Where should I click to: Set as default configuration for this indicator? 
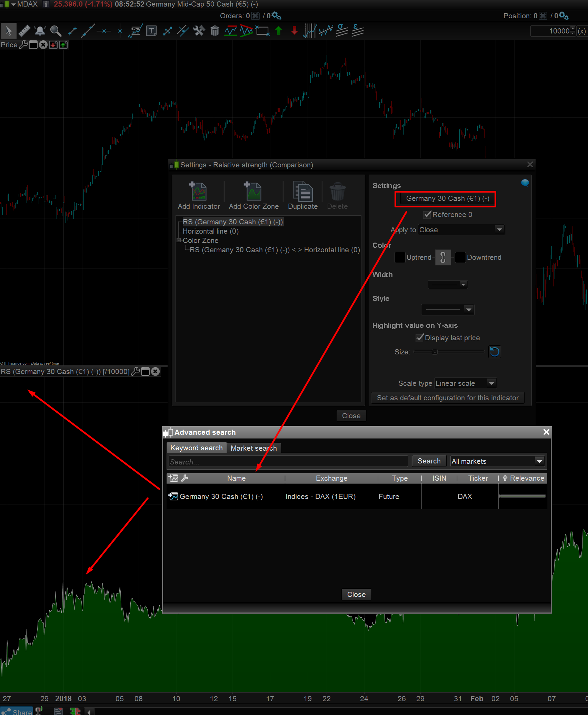[448, 398]
